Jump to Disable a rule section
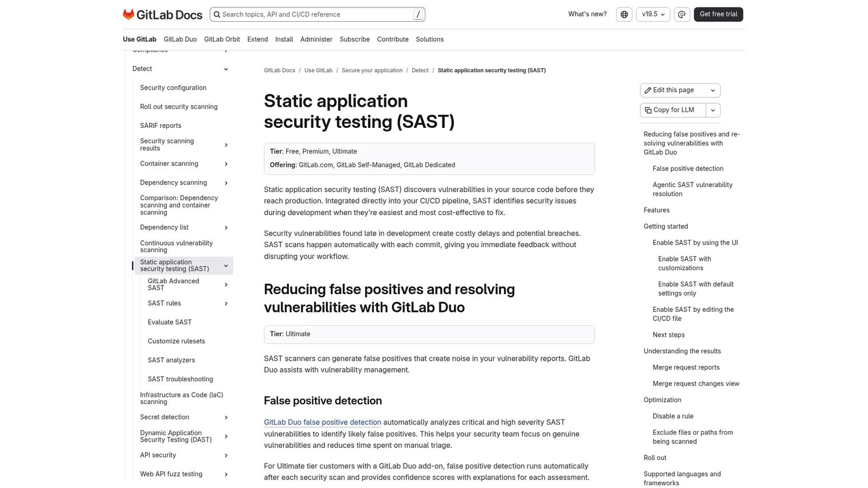This screenshot has width=868, height=488. (673, 416)
